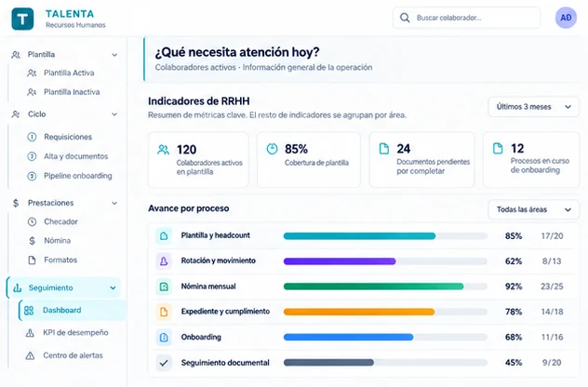The height and width of the screenshot is (387, 588).
Task: Open Checador menu item
Action: click(60, 221)
